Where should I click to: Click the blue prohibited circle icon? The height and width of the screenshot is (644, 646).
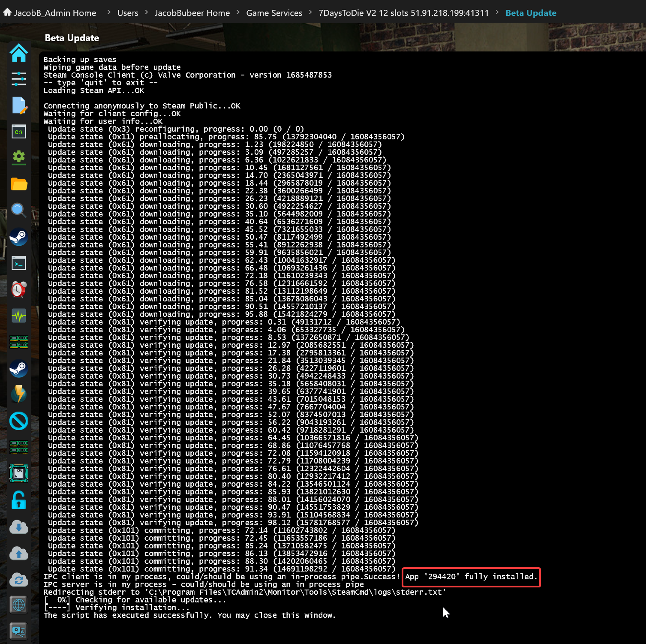point(19,421)
